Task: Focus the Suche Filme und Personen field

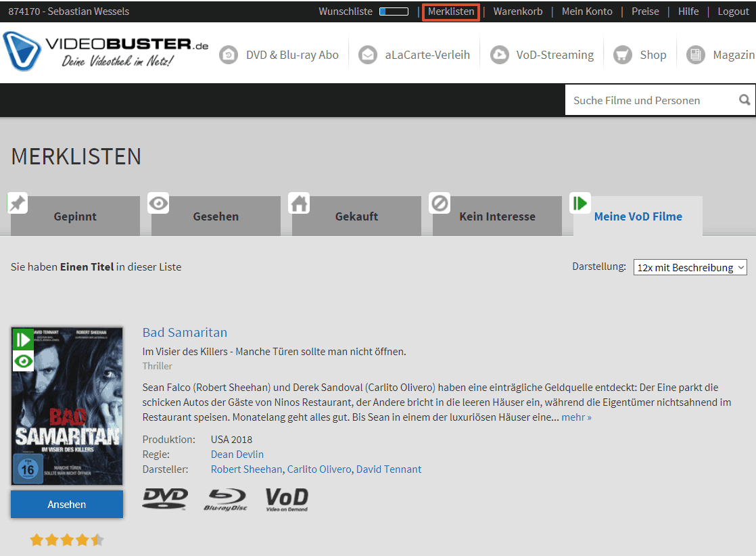Action: point(651,100)
